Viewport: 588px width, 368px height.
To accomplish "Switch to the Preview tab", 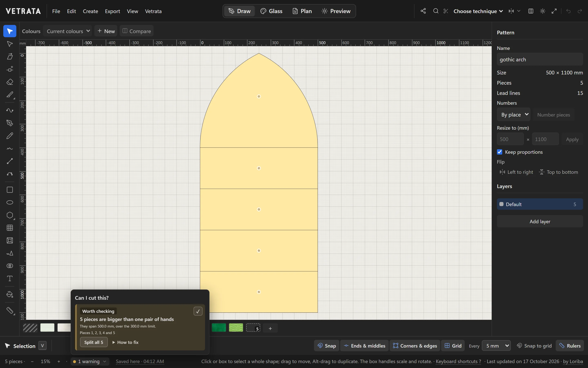I will (x=336, y=11).
